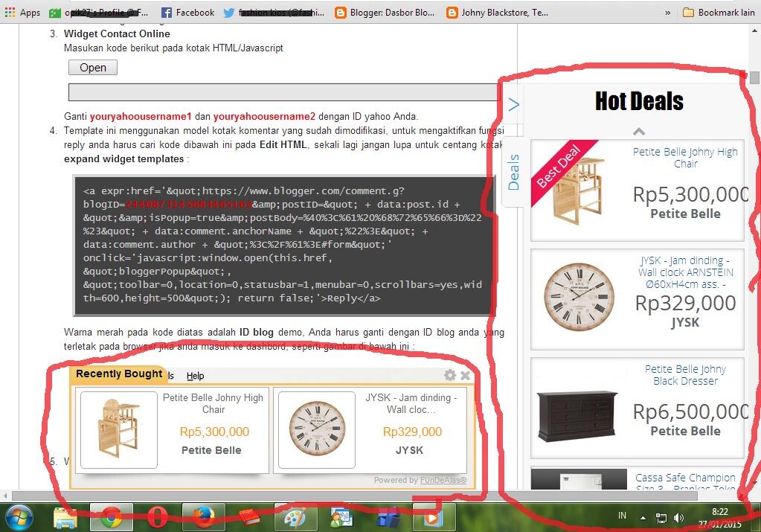Click the page vertical scrollbar thumb
This screenshot has width=761, height=532.
click(x=754, y=77)
